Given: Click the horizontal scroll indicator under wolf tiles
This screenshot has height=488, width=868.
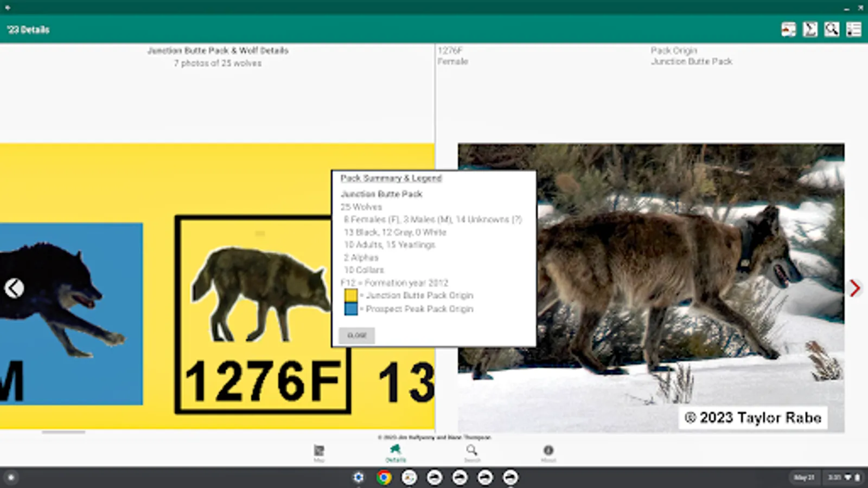Looking at the screenshot, I should click(x=63, y=432).
